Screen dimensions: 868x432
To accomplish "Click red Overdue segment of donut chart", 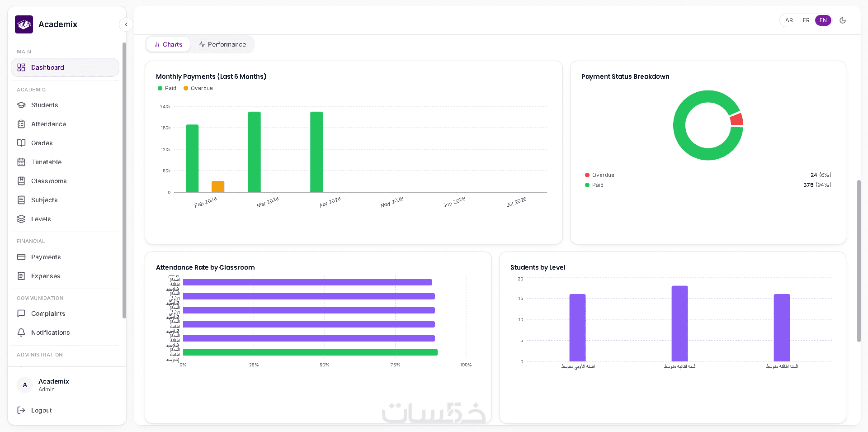I will [x=737, y=120].
